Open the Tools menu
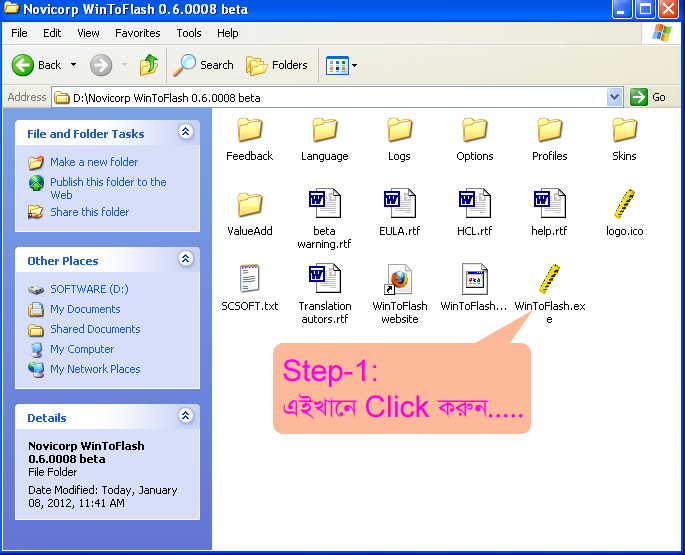The width and height of the screenshot is (685, 555). pyautogui.click(x=189, y=33)
